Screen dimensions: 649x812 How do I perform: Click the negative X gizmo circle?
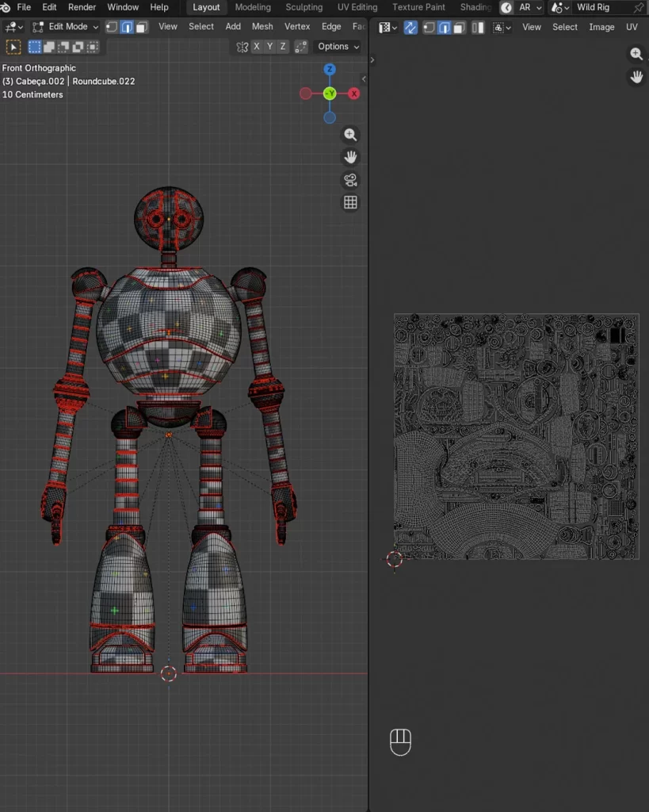(x=305, y=94)
